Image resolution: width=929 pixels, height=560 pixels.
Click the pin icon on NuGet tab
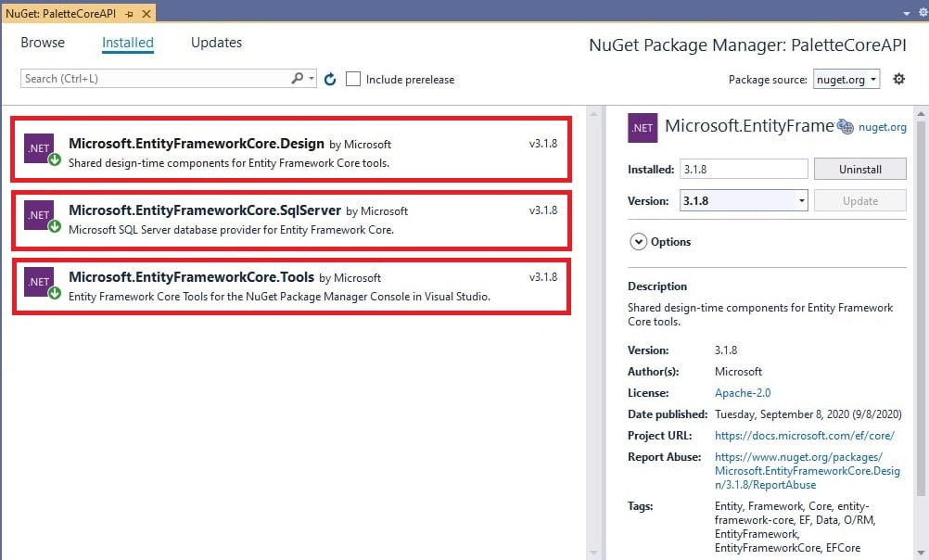[129, 13]
